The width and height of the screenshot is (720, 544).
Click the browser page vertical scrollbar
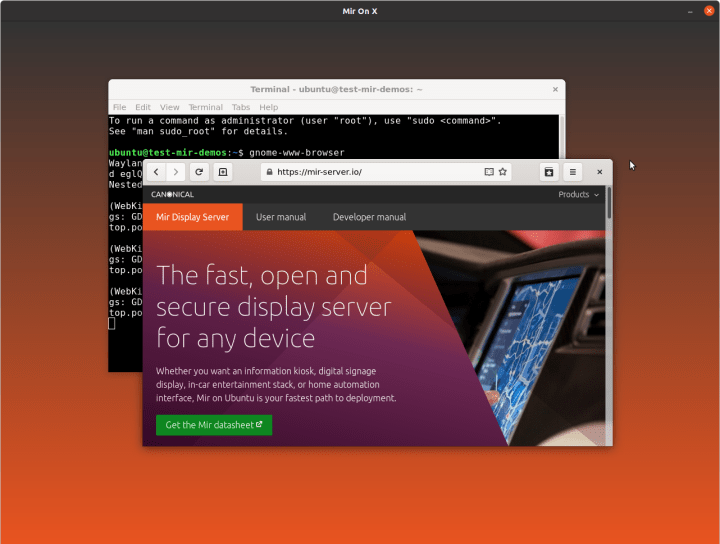609,202
